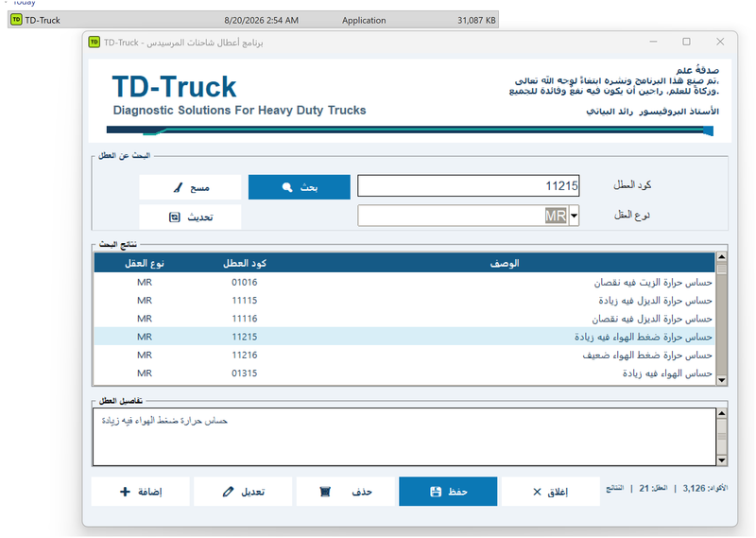Viewport: 756px width, 538px height.
Task: Click the refresh icon on تحديث button
Action: pyautogui.click(x=175, y=217)
